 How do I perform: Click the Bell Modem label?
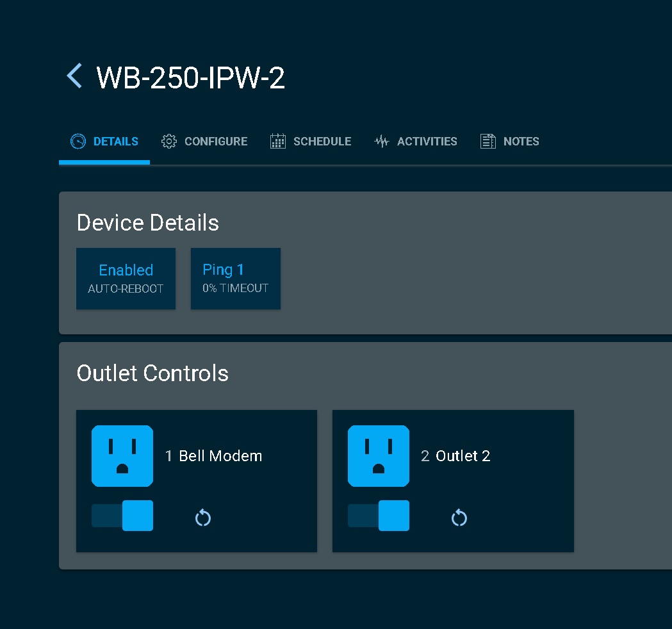point(220,456)
